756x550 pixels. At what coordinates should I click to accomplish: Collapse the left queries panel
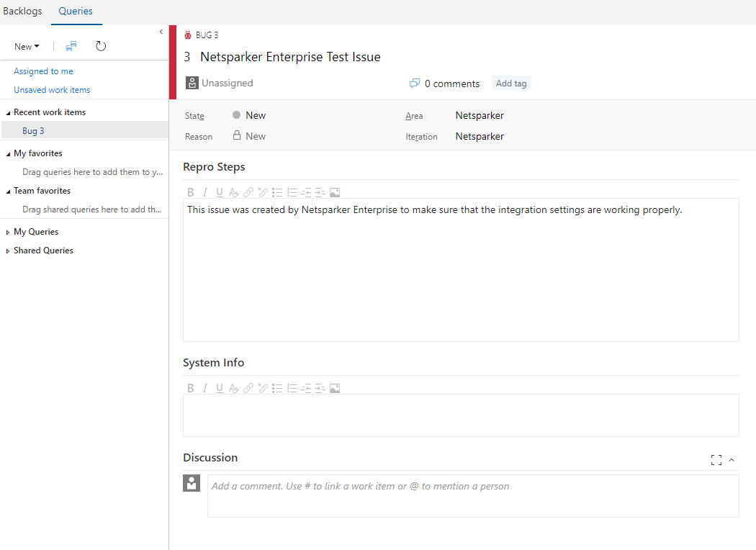(x=161, y=32)
